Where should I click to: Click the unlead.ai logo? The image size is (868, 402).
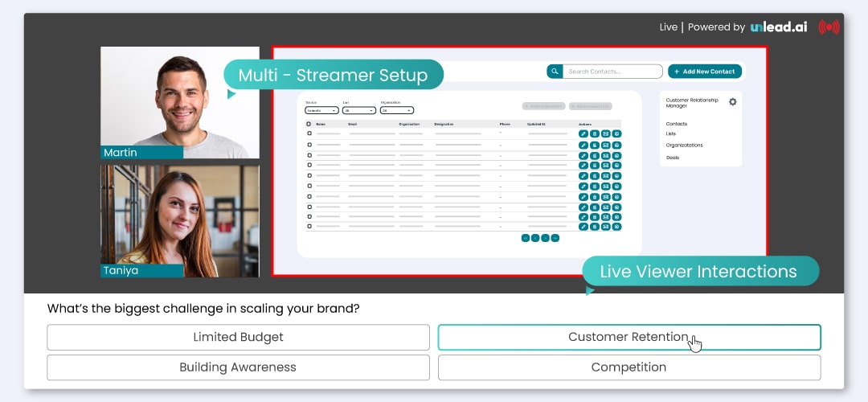[779, 27]
